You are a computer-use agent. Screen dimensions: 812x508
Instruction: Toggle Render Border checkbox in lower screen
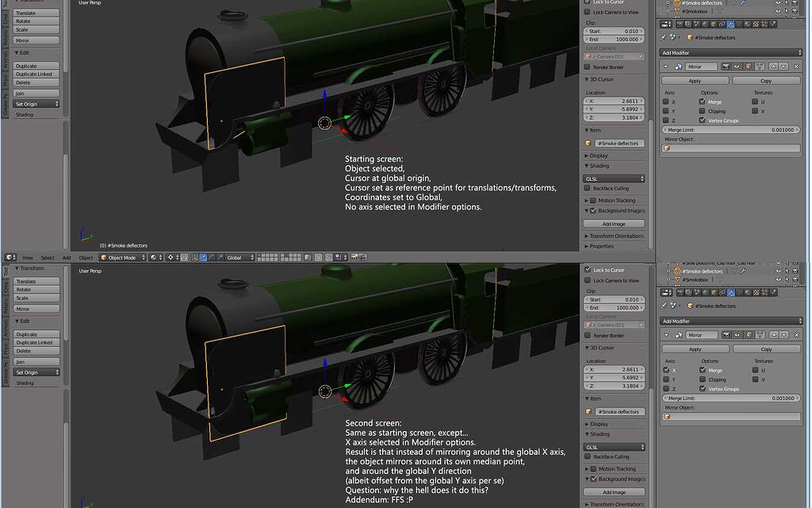pos(588,336)
